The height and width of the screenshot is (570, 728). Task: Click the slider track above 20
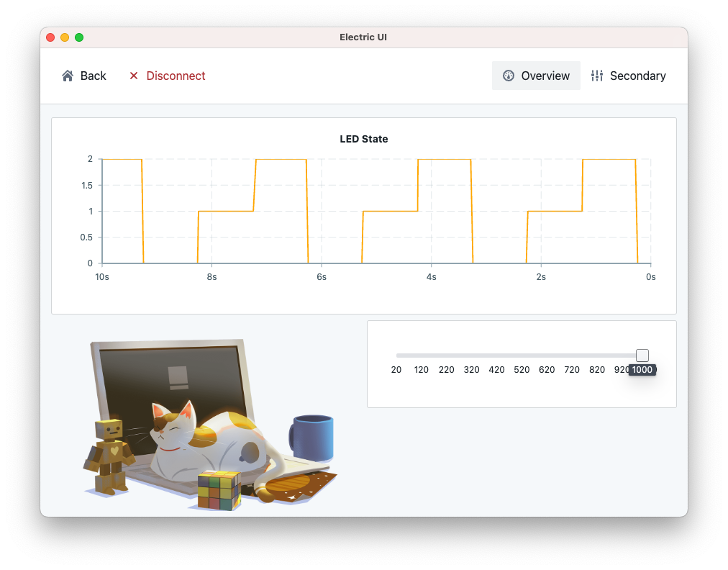click(396, 356)
